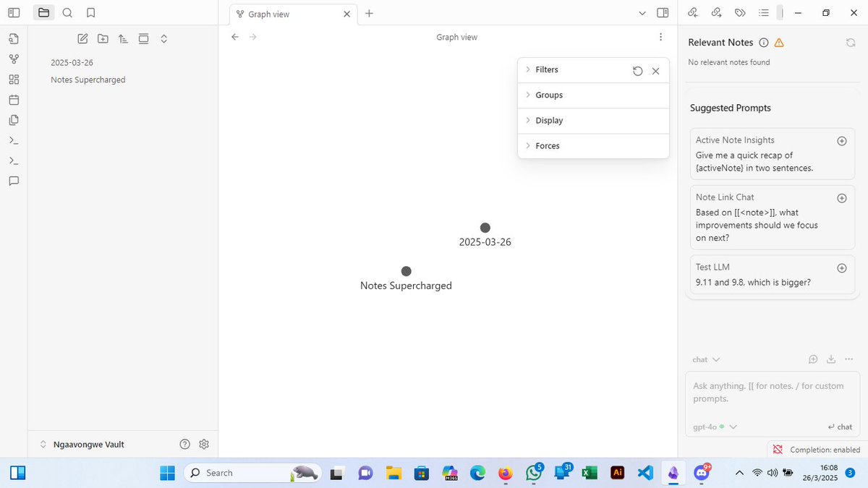The width and height of the screenshot is (868, 488).
Task: Select the comment icon in the left ribbon
Action: pyautogui.click(x=14, y=181)
